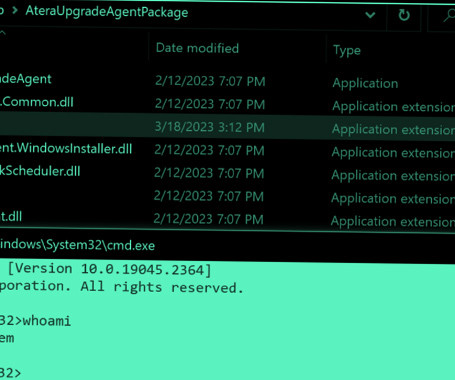The width and height of the screenshot is (455, 380).
Task: Click the All rights reserved line in cmd
Action: pos(122,287)
